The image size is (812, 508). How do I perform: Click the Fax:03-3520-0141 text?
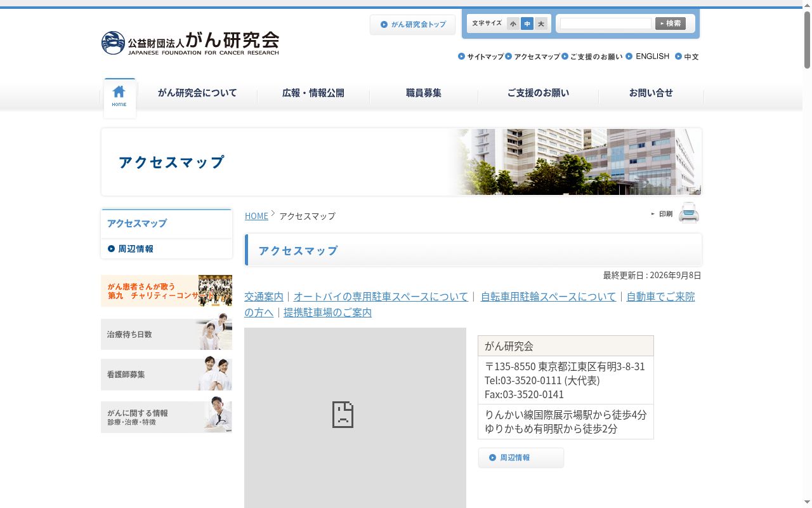pyautogui.click(x=524, y=394)
